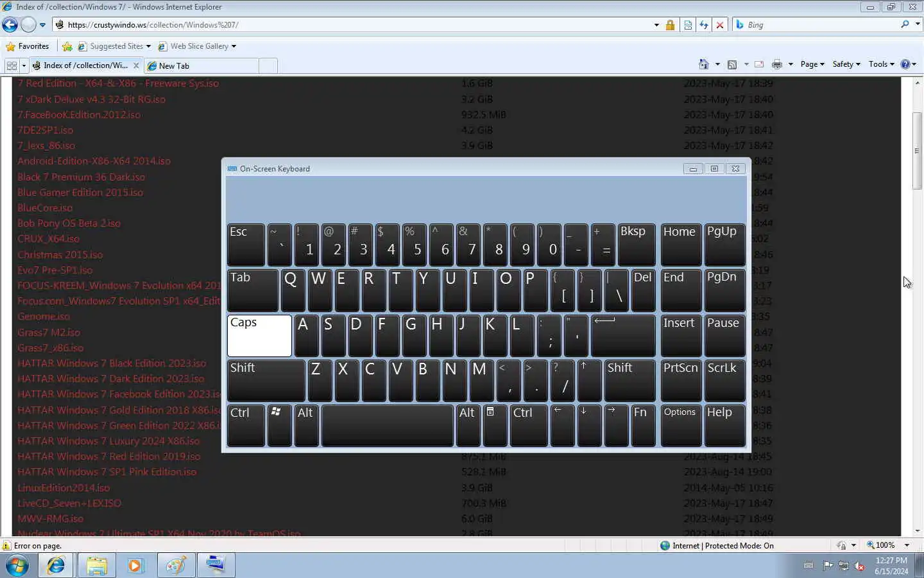Open 7.FaceBooK.Edition.2012.iso link
The image size is (924, 578).
point(79,115)
